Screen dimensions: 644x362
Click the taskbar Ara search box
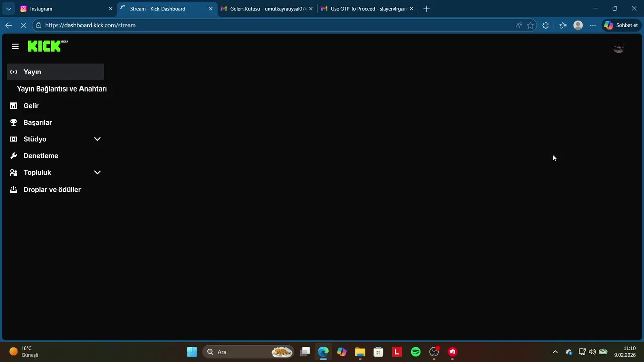pyautogui.click(x=249, y=352)
